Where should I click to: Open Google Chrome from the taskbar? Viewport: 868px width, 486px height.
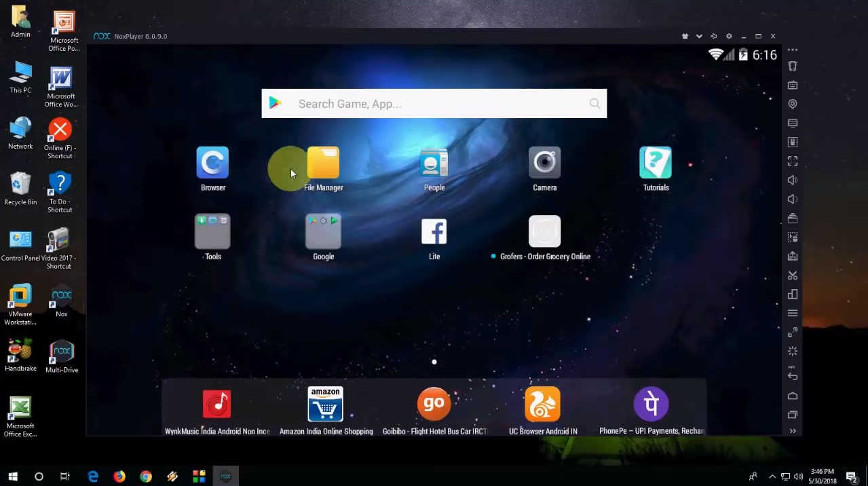click(145, 476)
